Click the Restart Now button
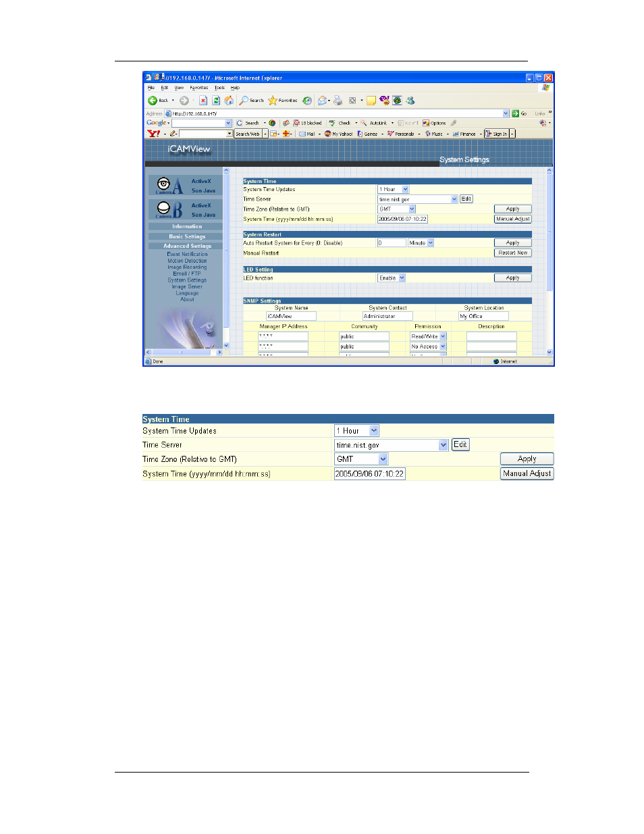The width and height of the screenshot is (644, 834). (x=513, y=253)
